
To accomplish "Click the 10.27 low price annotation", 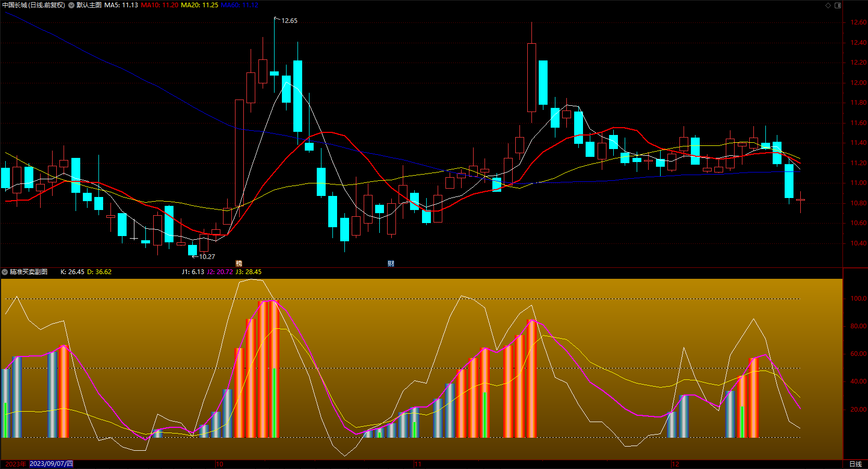I will [207, 257].
